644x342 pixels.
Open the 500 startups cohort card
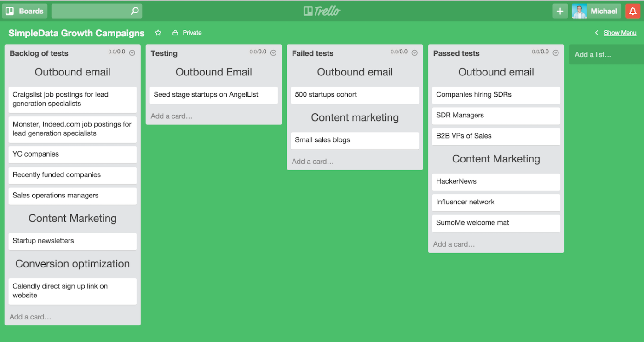(x=355, y=95)
